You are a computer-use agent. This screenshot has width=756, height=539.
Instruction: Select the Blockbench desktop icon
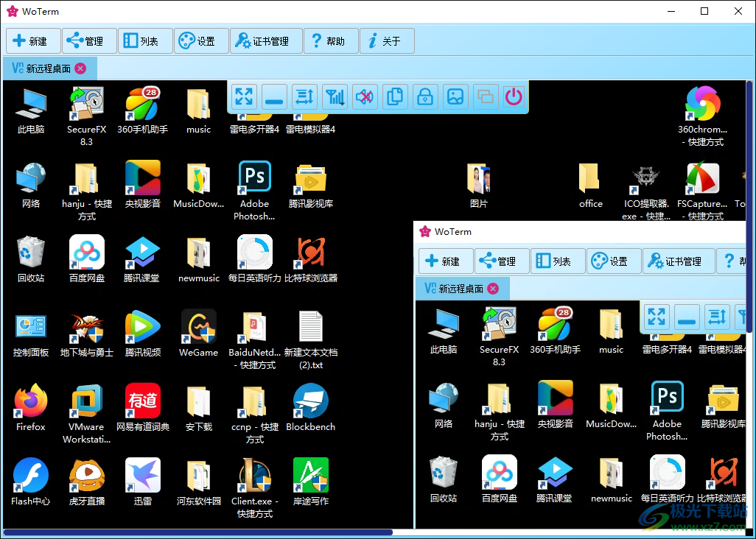[x=311, y=407]
